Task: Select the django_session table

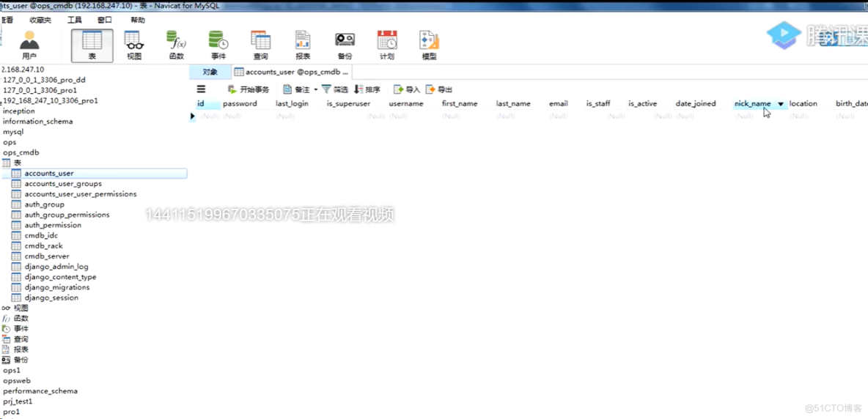Action: coord(51,297)
